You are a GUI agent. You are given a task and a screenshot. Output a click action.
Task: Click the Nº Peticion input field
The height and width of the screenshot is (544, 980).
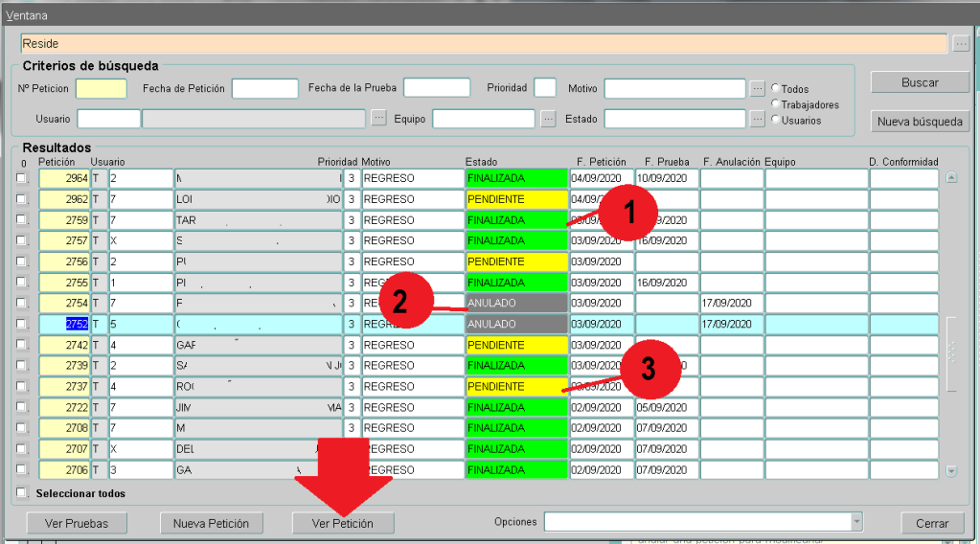pos(101,88)
